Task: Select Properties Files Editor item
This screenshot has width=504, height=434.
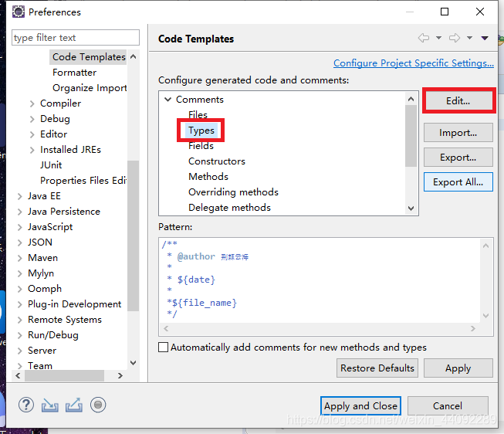Action: (83, 181)
